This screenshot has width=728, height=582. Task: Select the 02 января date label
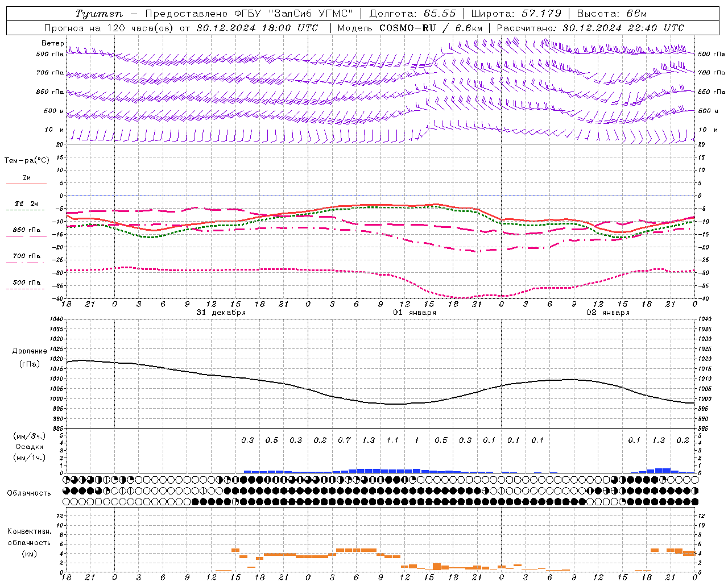tap(608, 313)
